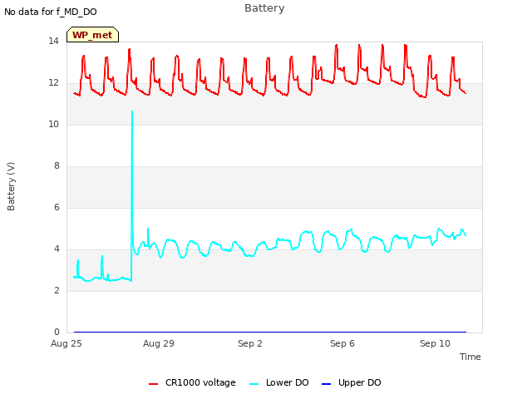
Task: Click the Sep 2 x-axis label
Action: click(250, 343)
